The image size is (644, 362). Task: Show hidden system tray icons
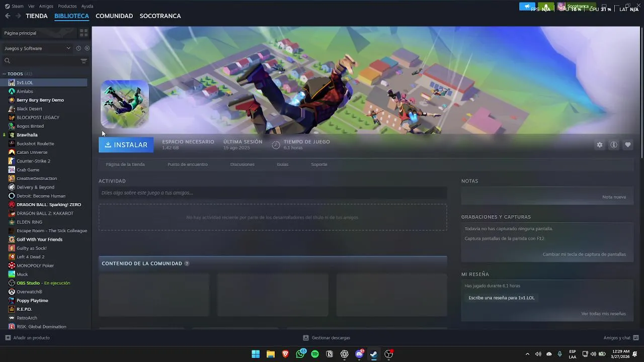(x=527, y=354)
